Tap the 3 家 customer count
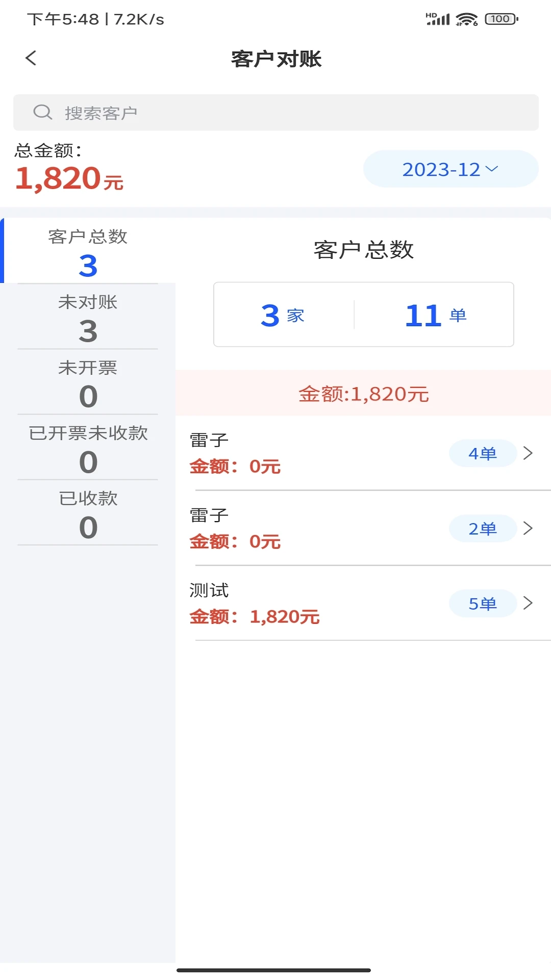This screenshot has height=980, width=551. (x=283, y=315)
